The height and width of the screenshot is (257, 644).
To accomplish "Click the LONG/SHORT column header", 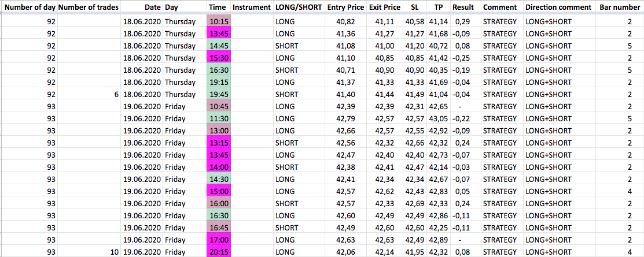I will point(299,8).
